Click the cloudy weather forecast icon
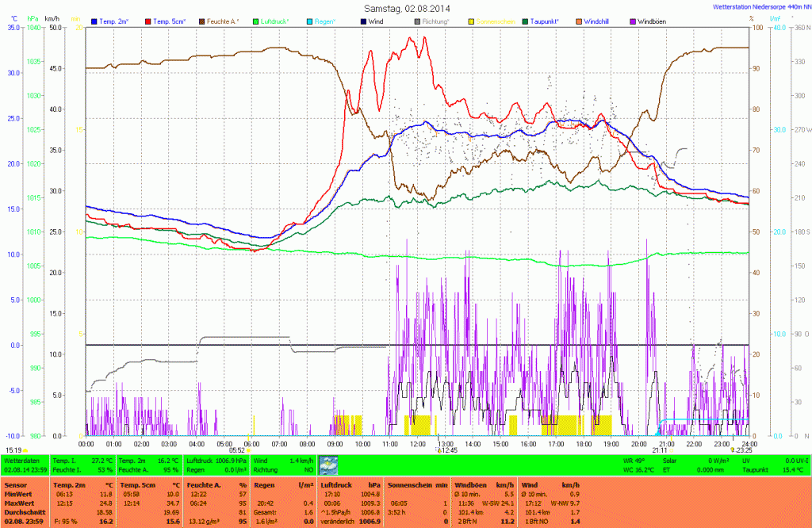The image size is (812, 528). (x=327, y=465)
